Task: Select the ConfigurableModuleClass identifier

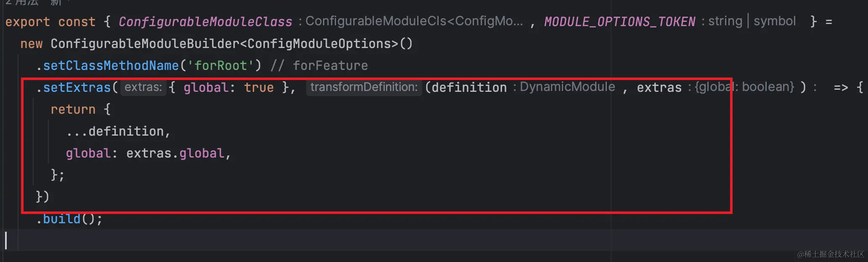Action: [x=205, y=21]
